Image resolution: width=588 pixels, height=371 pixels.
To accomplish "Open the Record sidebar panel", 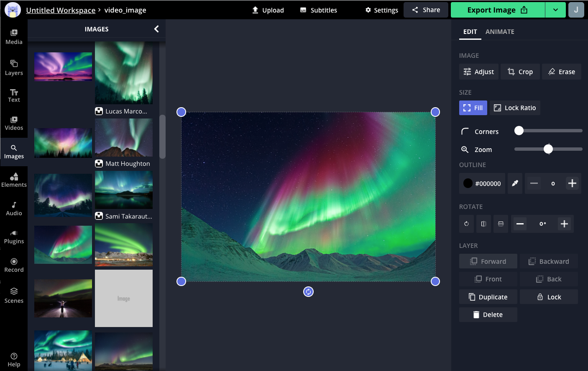I will pos(14,265).
